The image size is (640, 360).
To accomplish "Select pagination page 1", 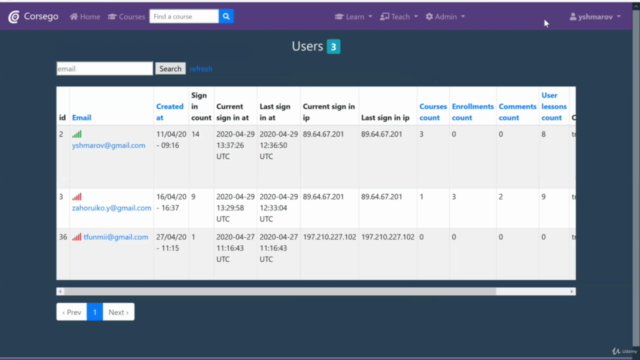I will click(x=95, y=312).
